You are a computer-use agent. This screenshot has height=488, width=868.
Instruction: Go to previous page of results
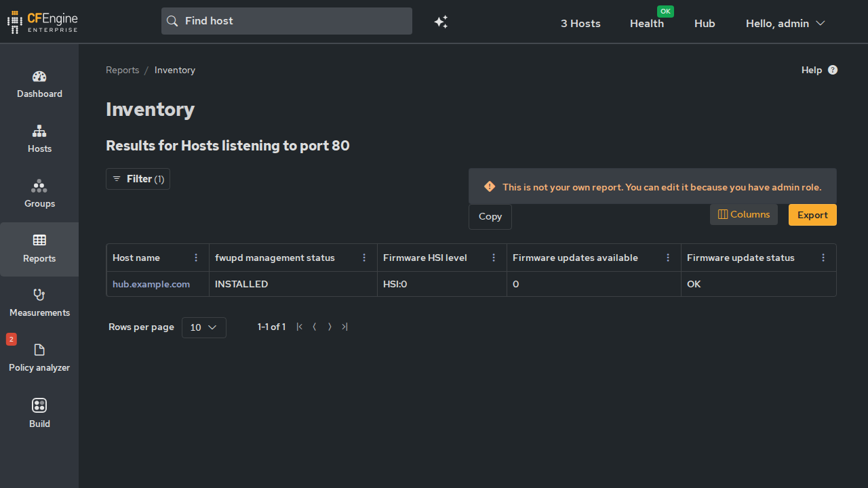[x=315, y=327]
